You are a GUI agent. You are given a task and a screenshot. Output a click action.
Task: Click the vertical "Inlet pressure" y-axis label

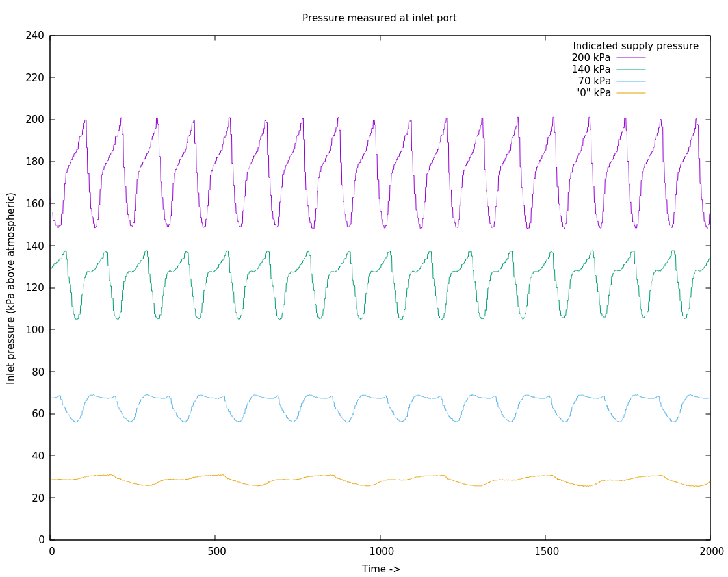(x=11, y=288)
